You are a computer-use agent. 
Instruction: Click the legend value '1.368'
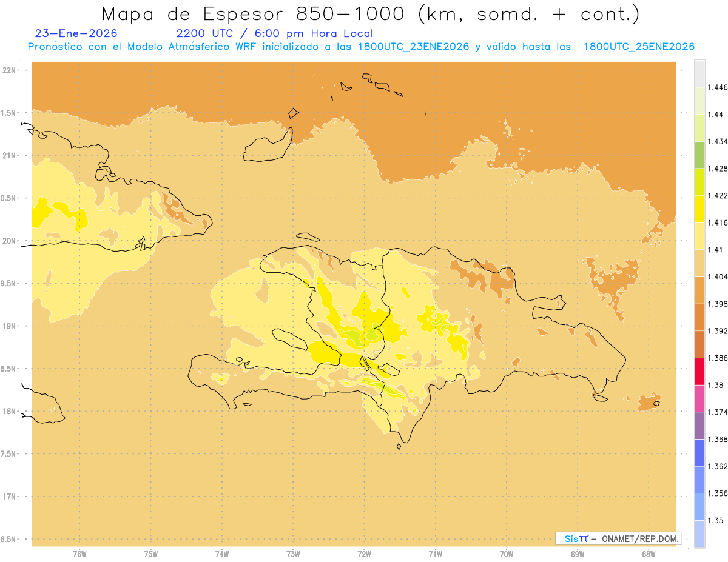(718, 439)
